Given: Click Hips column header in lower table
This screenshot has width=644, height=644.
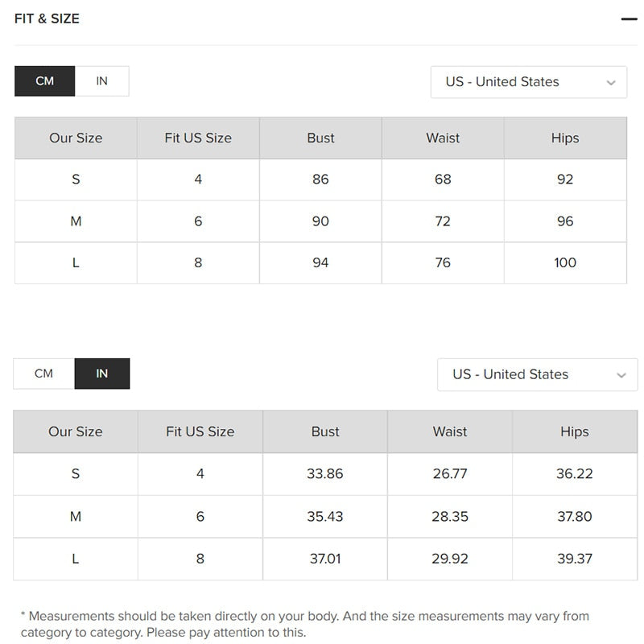Looking at the screenshot, I should tap(574, 431).
